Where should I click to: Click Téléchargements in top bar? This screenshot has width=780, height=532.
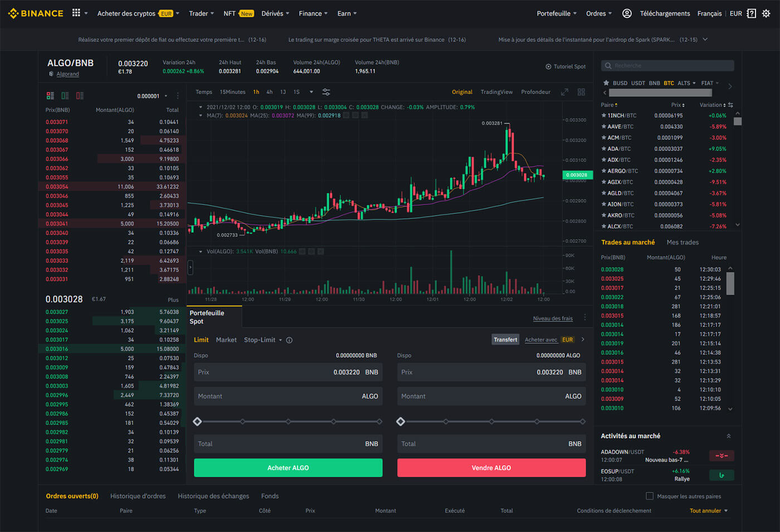tap(665, 13)
